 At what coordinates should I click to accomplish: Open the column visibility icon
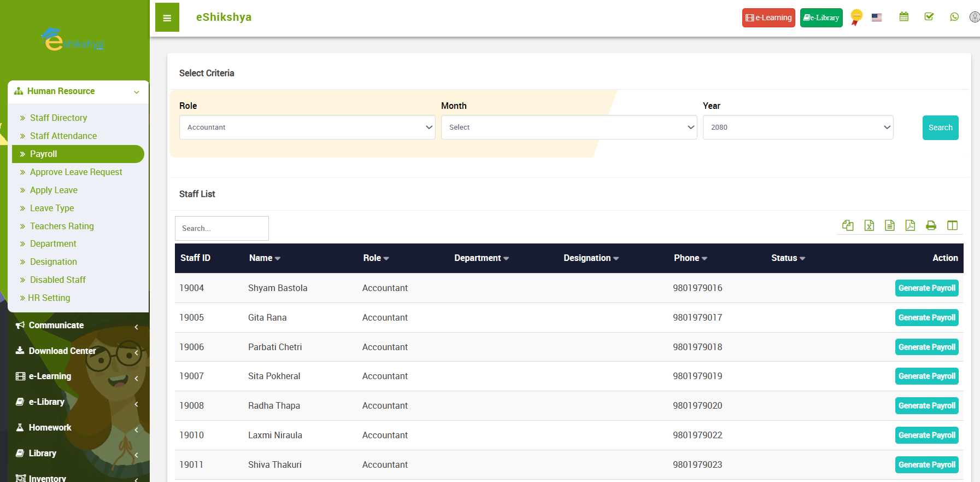(952, 225)
